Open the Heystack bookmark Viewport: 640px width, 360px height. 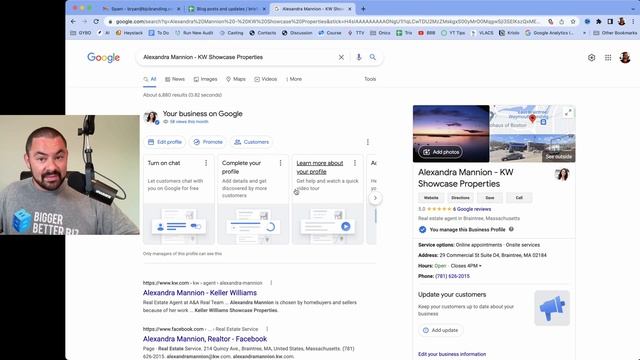(129, 33)
